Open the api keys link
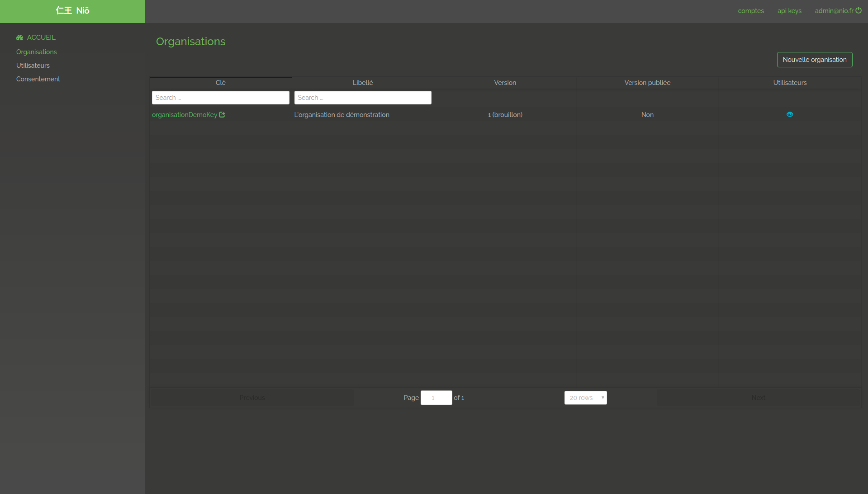 (x=789, y=11)
